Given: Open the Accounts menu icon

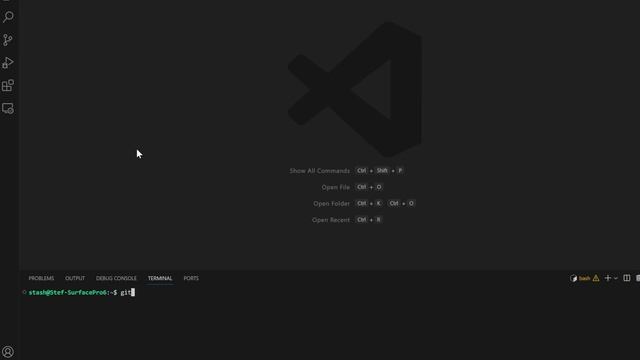Looking at the screenshot, I should [8, 351].
